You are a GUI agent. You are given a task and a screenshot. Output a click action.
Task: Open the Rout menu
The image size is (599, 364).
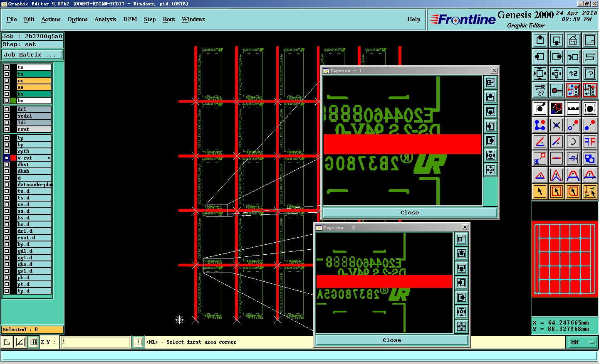(169, 19)
